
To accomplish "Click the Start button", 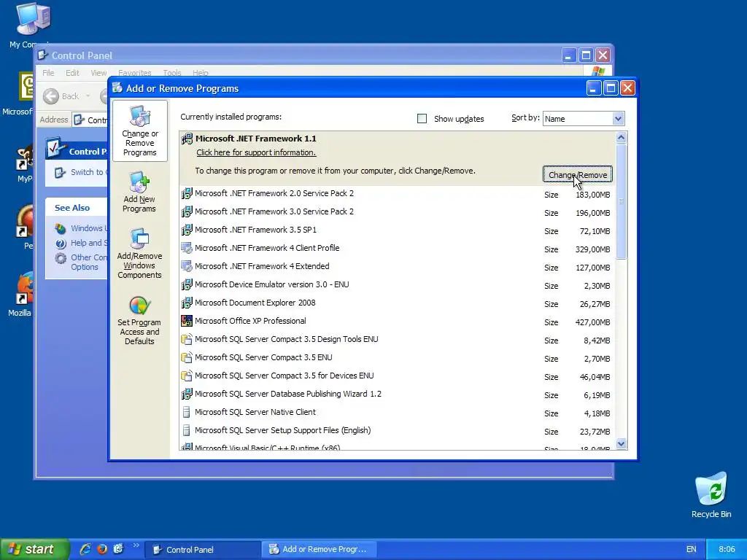I will click(34, 549).
